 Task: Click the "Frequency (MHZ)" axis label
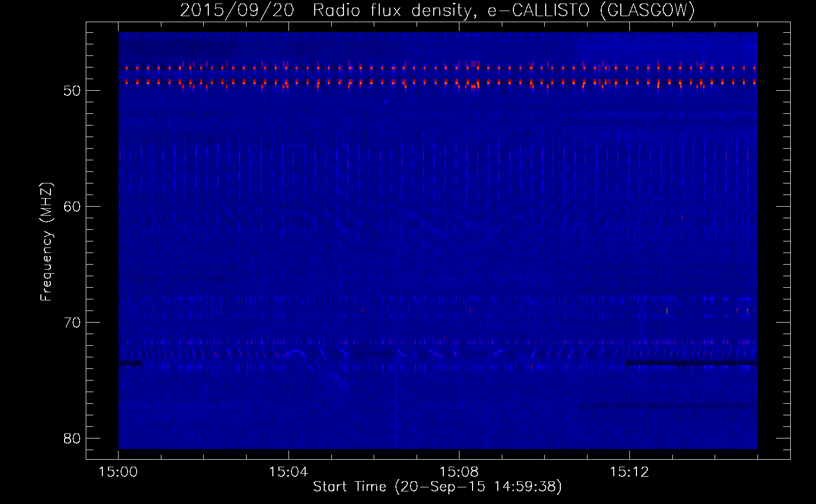pyautogui.click(x=46, y=242)
